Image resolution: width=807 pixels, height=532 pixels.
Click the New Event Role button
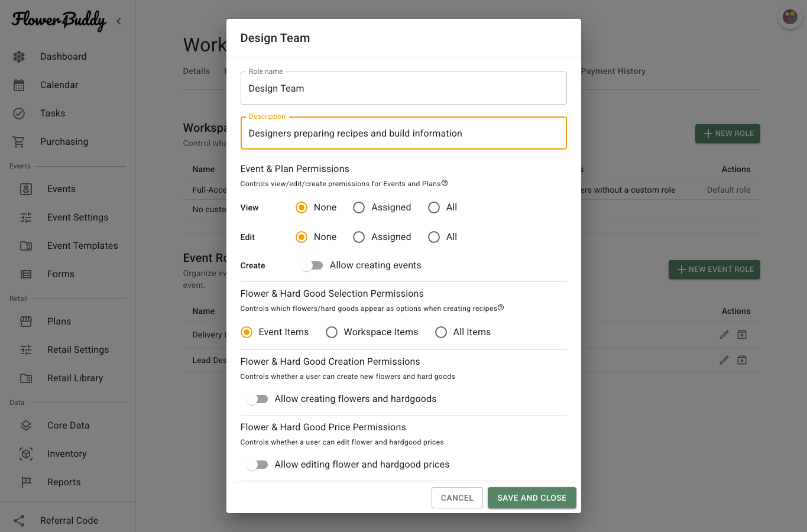point(714,270)
